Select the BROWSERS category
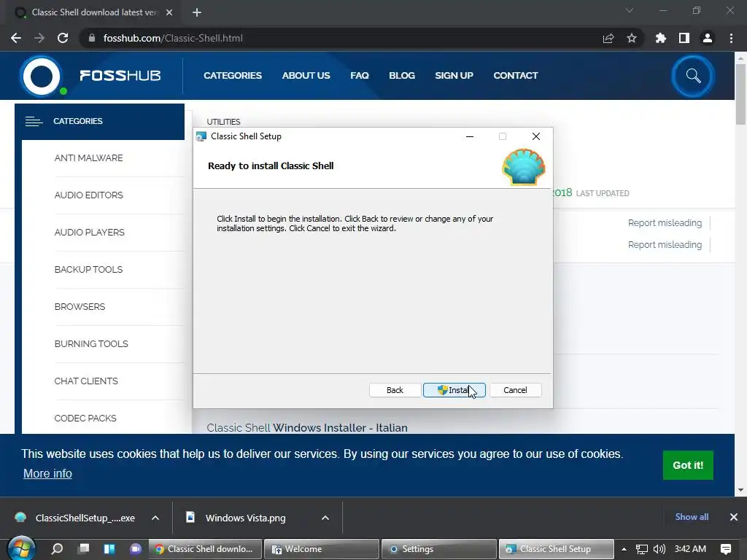 coord(80,306)
